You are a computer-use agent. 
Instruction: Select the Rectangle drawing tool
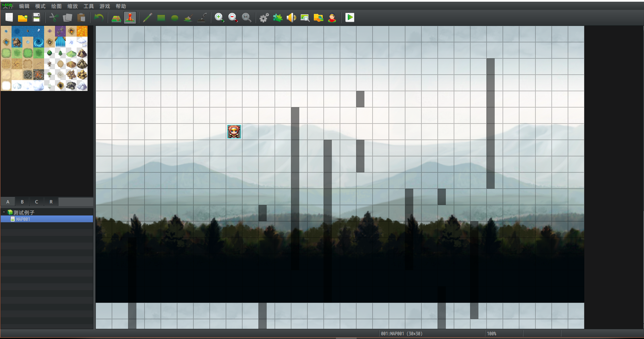click(x=161, y=18)
